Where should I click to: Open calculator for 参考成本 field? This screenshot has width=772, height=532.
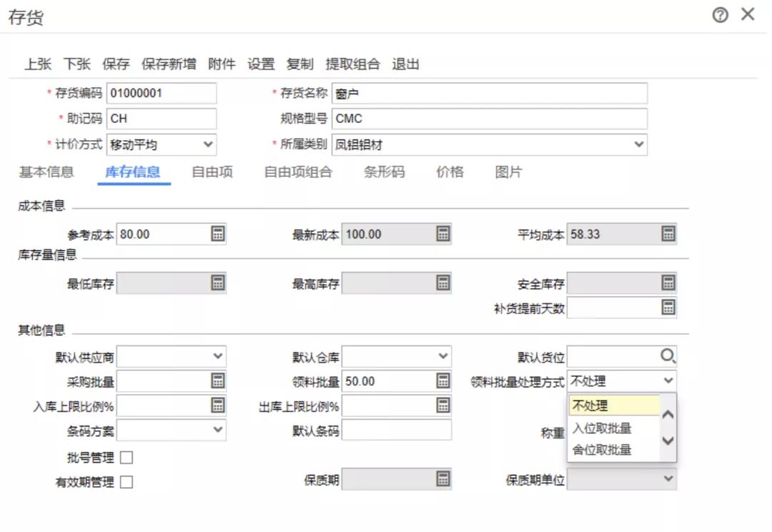pyautogui.click(x=218, y=234)
